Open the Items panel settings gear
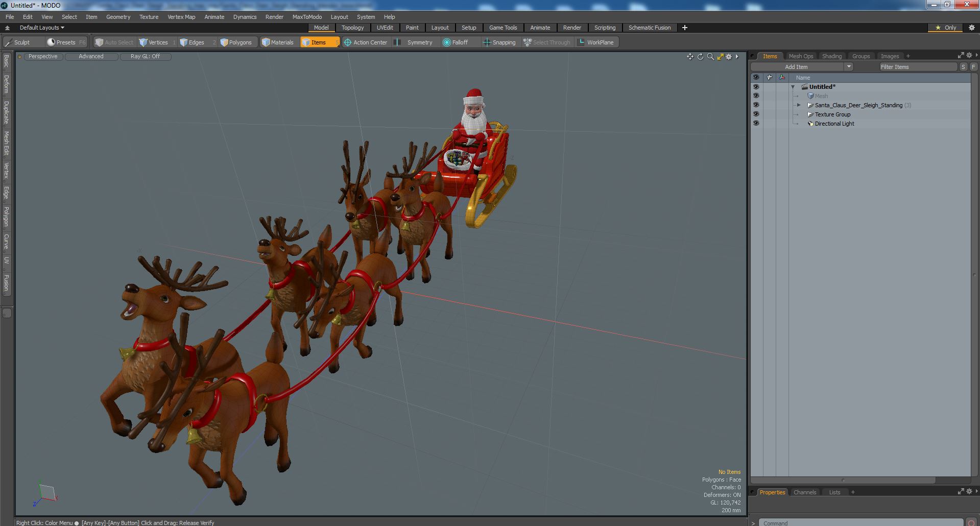The width and height of the screenshot is (980, 526). (x=969, y=56)
